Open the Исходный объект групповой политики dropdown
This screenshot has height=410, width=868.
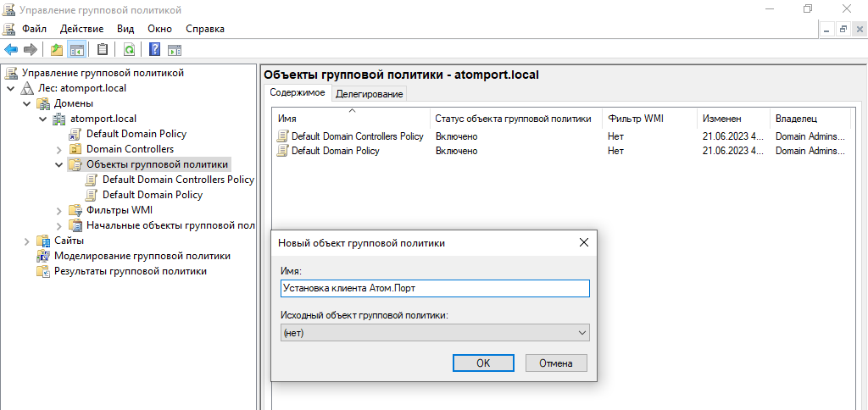pyautogui.click(x=434, y=333)
